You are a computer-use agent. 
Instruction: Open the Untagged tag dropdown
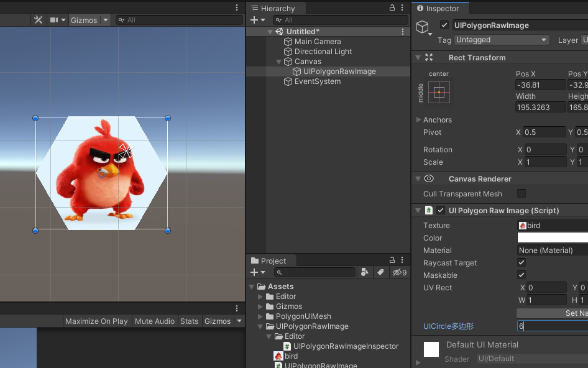point(502,40)
